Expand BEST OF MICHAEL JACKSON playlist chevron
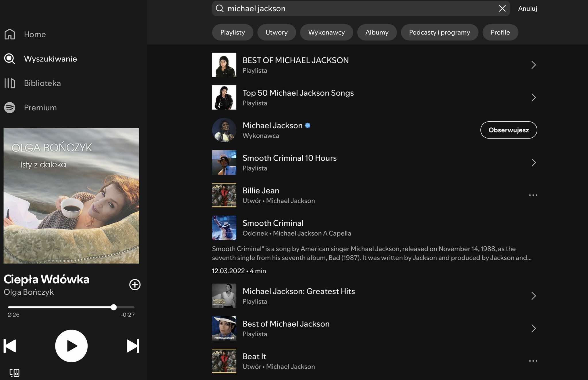Image resolution: width=588 pixels, height=380 pixels. click(x=533, y=65)
